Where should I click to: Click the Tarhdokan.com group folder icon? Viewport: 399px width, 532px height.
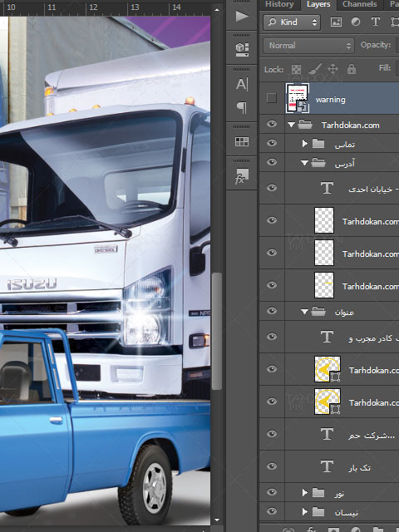[x=305, y=125]
